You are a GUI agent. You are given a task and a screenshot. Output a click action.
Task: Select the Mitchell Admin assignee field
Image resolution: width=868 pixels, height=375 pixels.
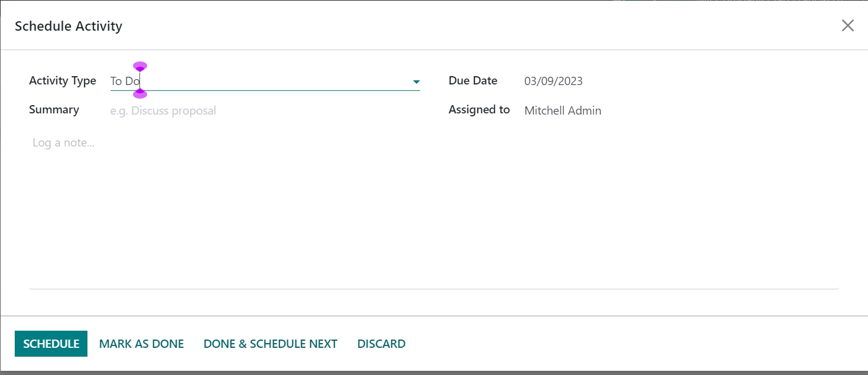point(563,110)
